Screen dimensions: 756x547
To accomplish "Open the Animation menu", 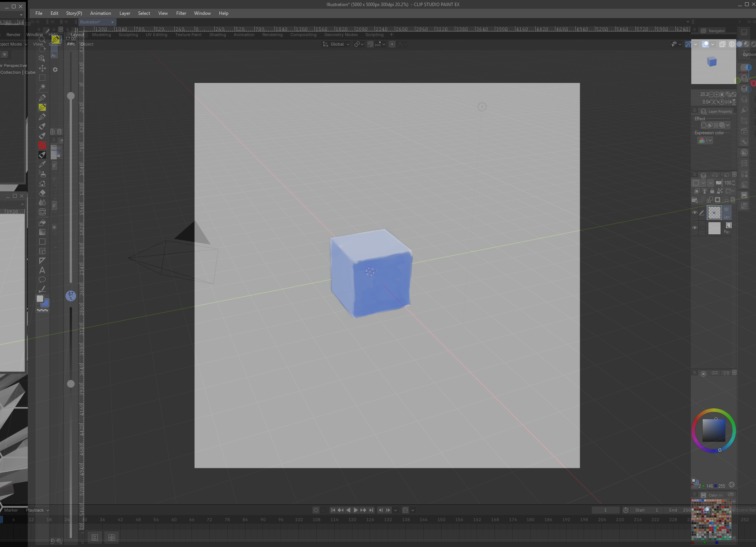I will click(100, 13).
